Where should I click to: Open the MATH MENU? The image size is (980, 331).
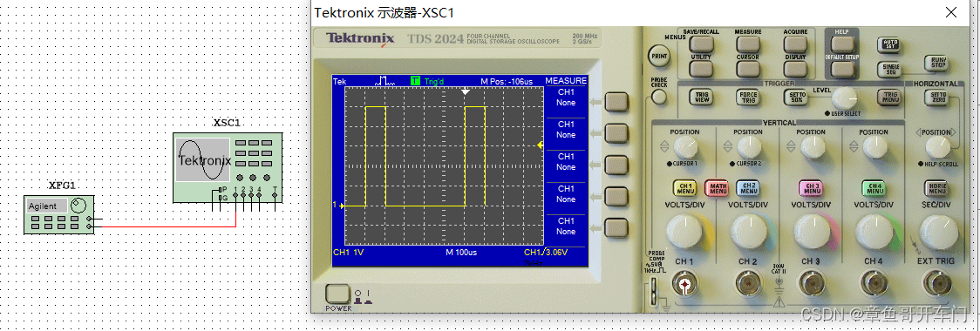pyautogui.click(x=717, y=188)
